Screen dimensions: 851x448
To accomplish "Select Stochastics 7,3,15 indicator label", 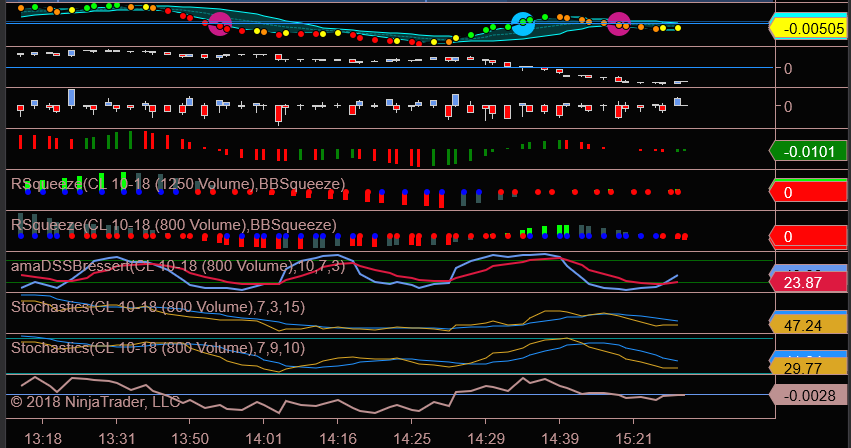I will (158, 307).
